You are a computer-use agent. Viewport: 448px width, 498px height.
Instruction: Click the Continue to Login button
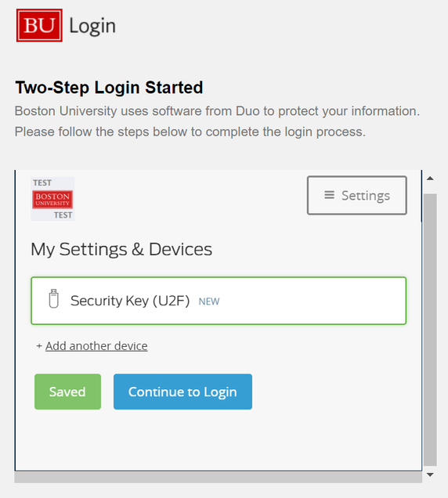pos(182,392)
